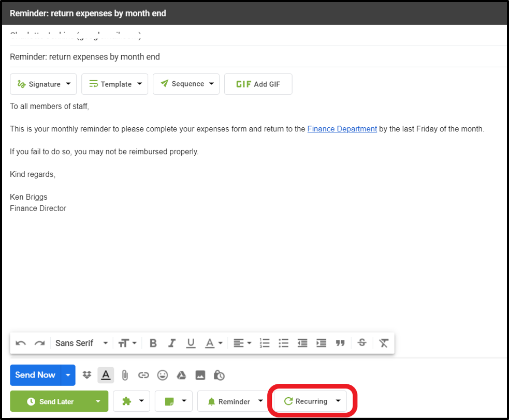Image resolution: width=509 pixels, height=420 pixels.
Task: Click the Dropbox attachment icon
Action: pos(87,375)
